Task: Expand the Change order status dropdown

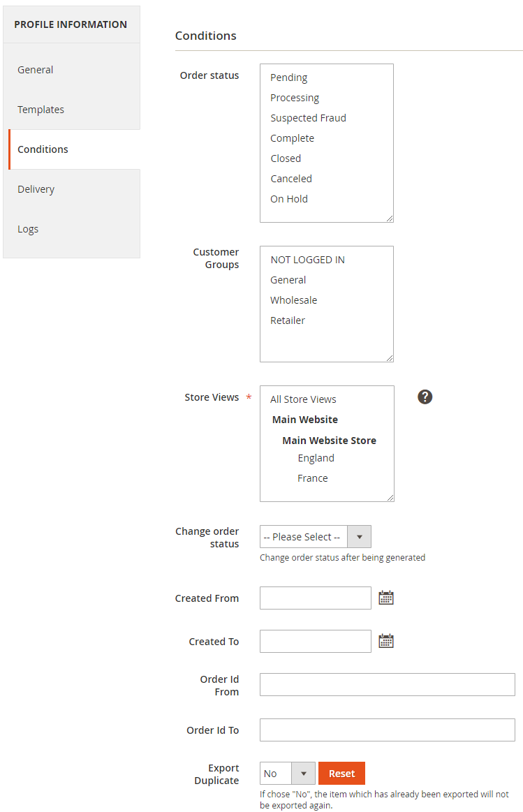Action: coord(316,537)
